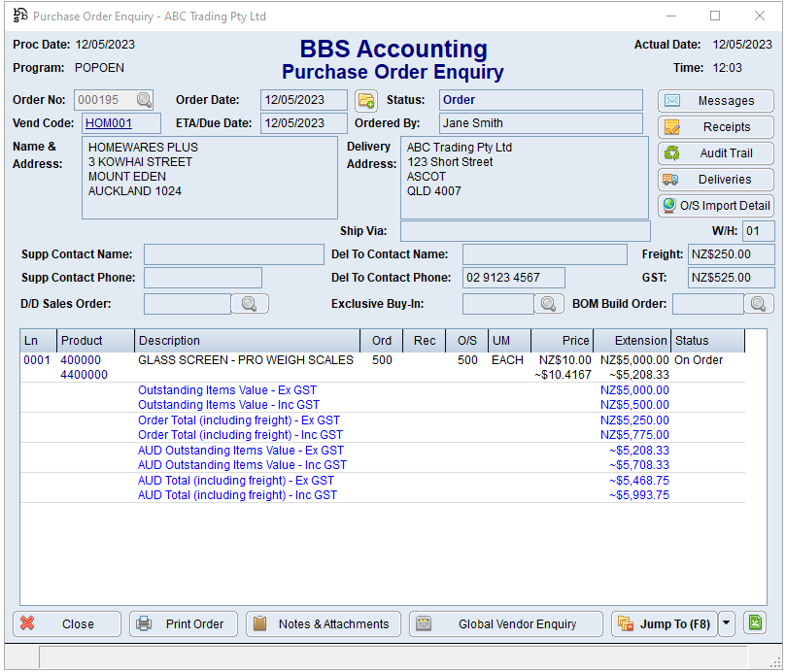The width and height of the screenshot is (786, 672).
Task: Show Deliveries for this order
Action: click(716, 180)
